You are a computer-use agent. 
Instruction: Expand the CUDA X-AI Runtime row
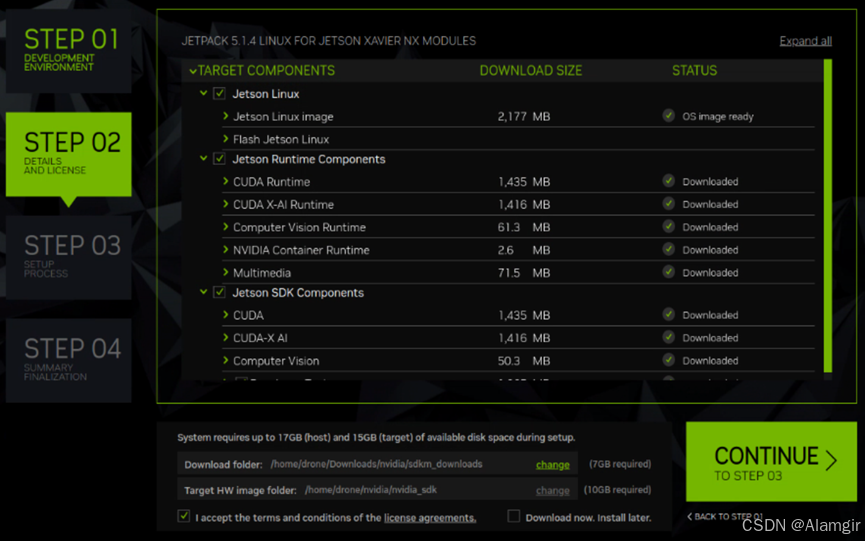225,203
